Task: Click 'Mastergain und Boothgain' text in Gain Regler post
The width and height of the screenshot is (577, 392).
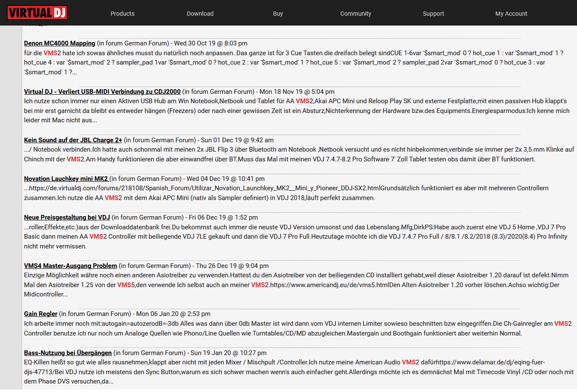Action: [x=385, y=333]
